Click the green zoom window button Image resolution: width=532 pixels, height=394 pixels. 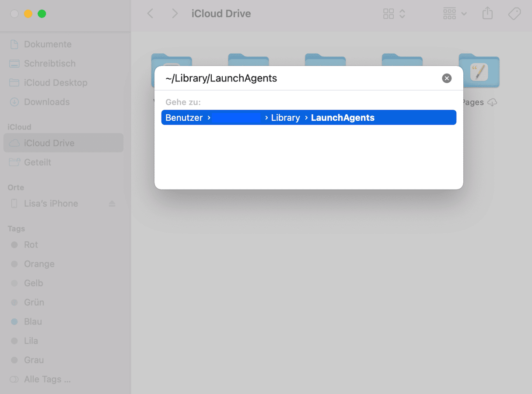pyautogui.click(x=42, y=14)
